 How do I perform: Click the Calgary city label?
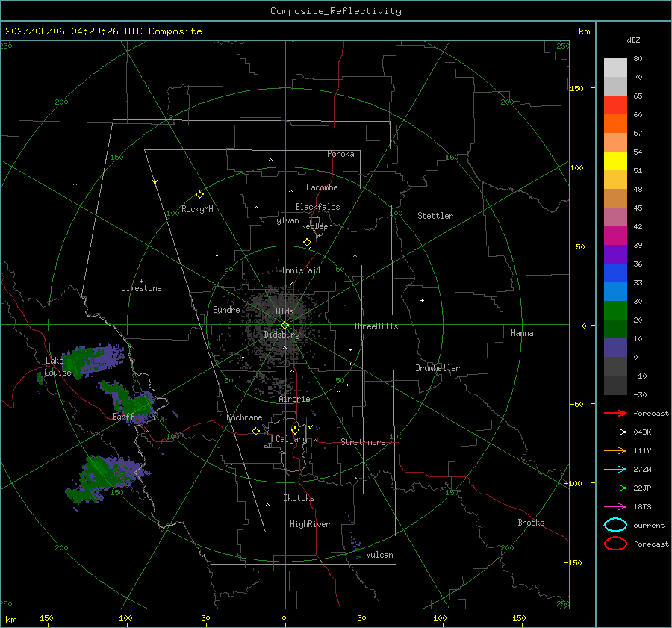(291, 439)
